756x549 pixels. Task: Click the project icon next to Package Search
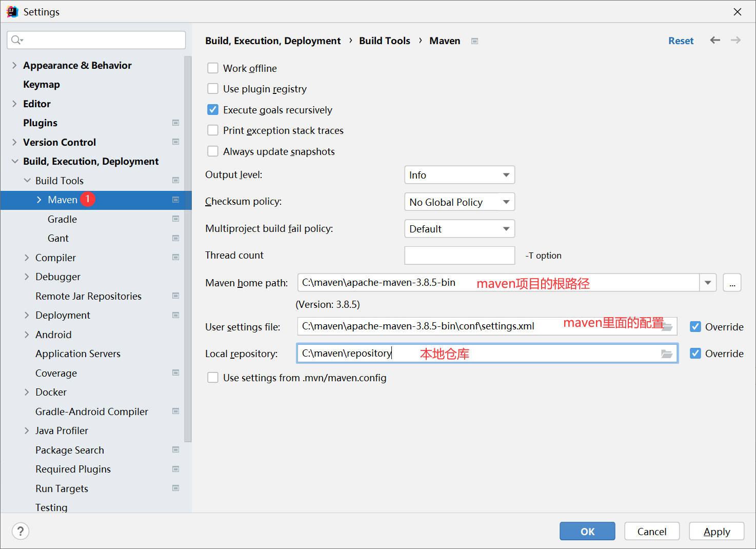coord(175,450)
